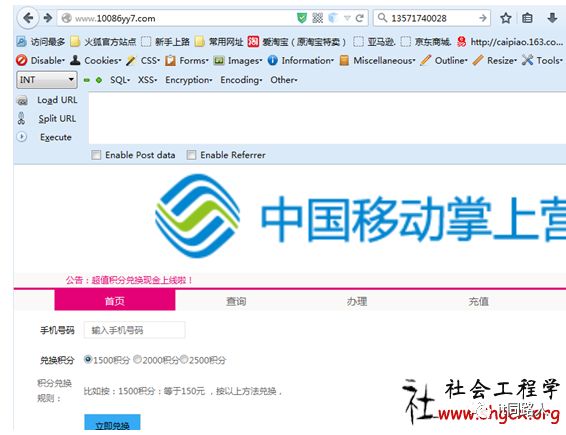This screenshot has width=566, height=435.
Task: Enable Referrer checkbox
Action: click(191, 155)
